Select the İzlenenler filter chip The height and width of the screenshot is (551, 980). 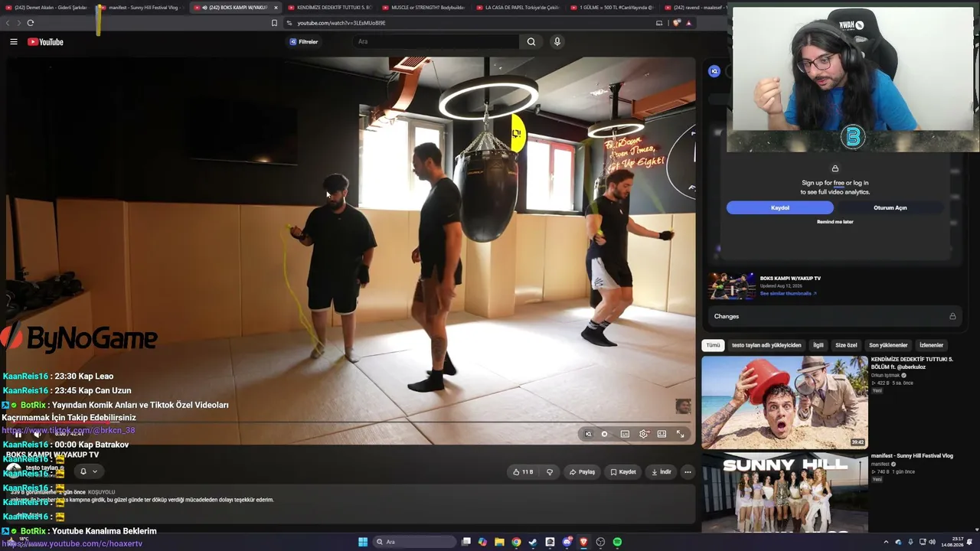click(x=931, y=345)
